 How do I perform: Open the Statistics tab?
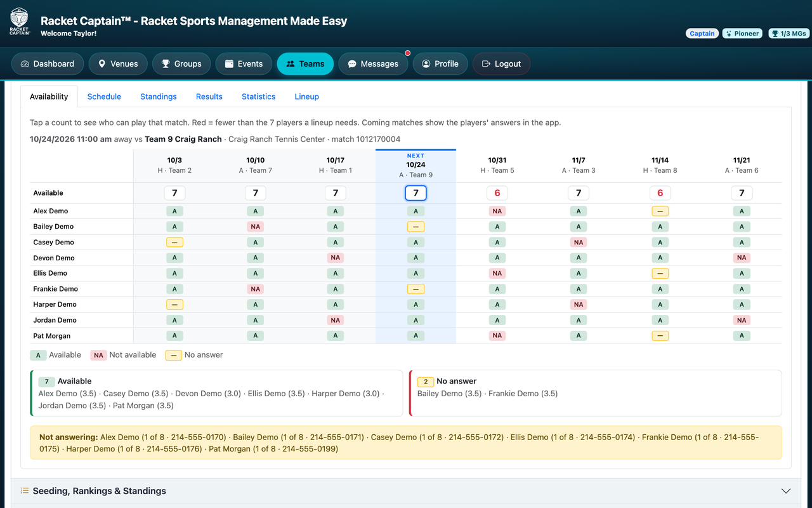pyautogui.click(x=259, y=97)
